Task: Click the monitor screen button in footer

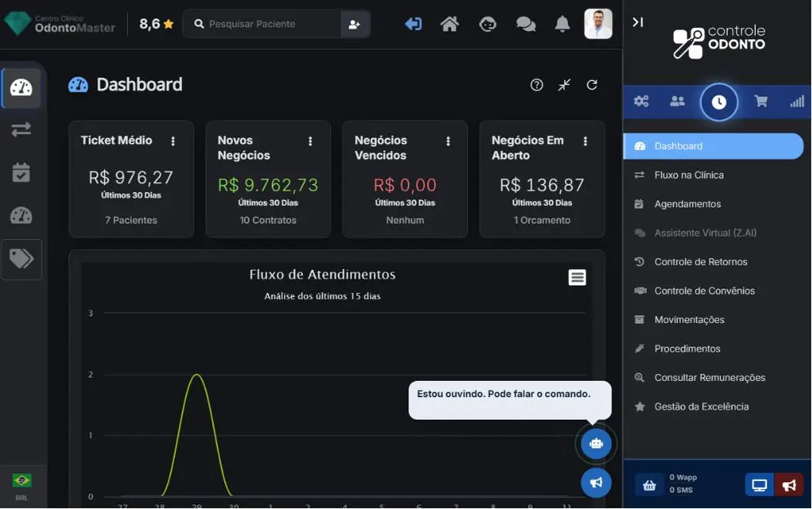Action: click(x=760, y=485)
